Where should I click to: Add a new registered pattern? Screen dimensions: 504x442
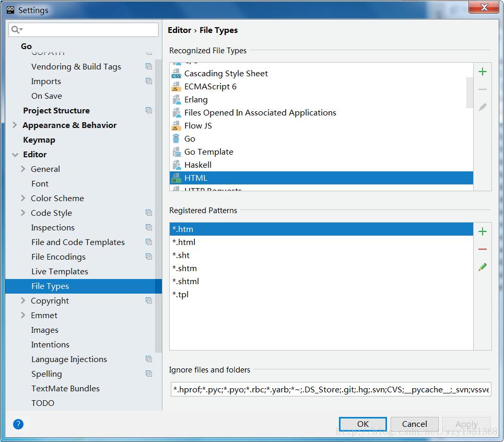[x=482, y=231]
